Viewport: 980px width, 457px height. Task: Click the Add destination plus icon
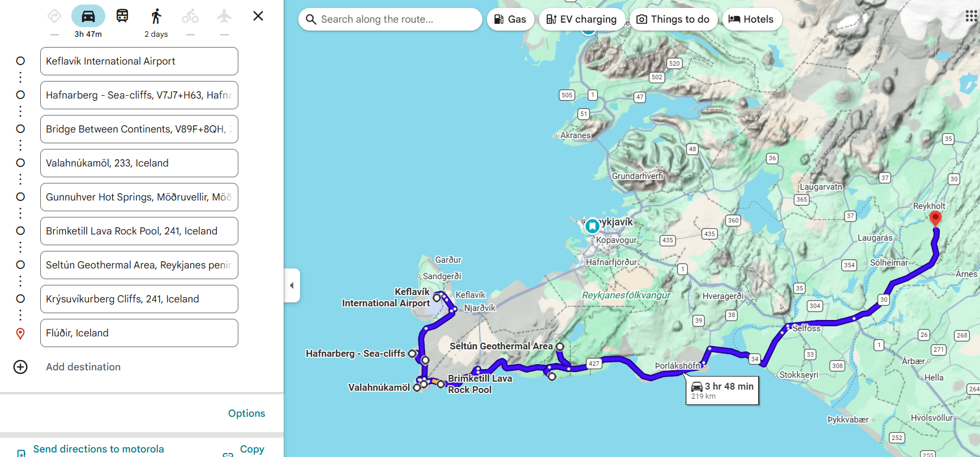20,367
